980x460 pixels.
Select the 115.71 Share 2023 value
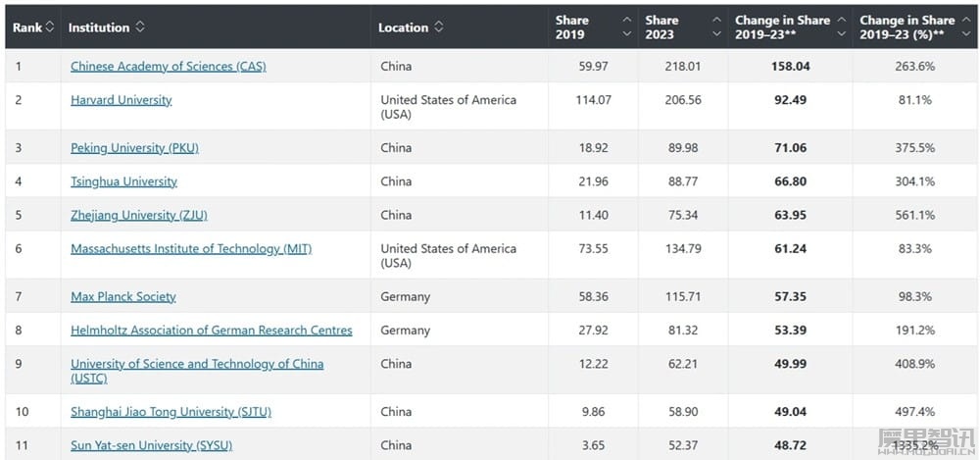pyautogui.click(x=683, y=296)
